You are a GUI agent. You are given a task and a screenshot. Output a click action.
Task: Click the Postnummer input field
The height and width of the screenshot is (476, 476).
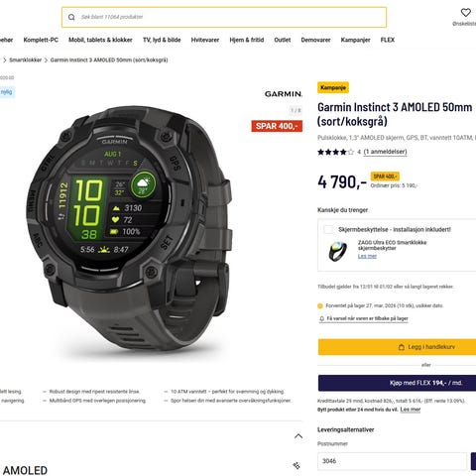tap(392, 461)
